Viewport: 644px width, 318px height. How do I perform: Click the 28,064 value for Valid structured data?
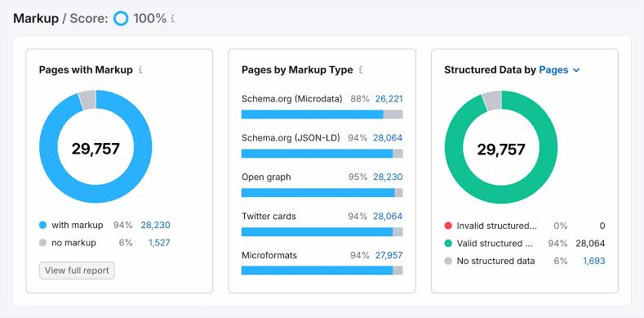[590, 243]
